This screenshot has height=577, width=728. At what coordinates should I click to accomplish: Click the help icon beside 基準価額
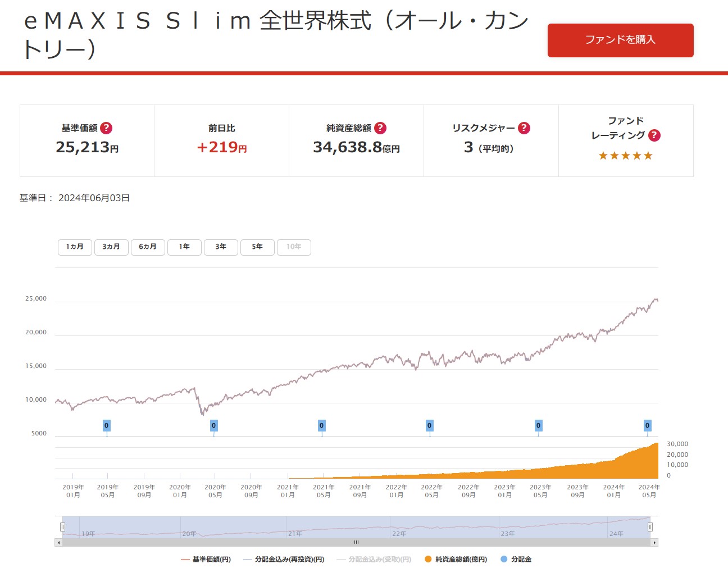pos(106,128)
